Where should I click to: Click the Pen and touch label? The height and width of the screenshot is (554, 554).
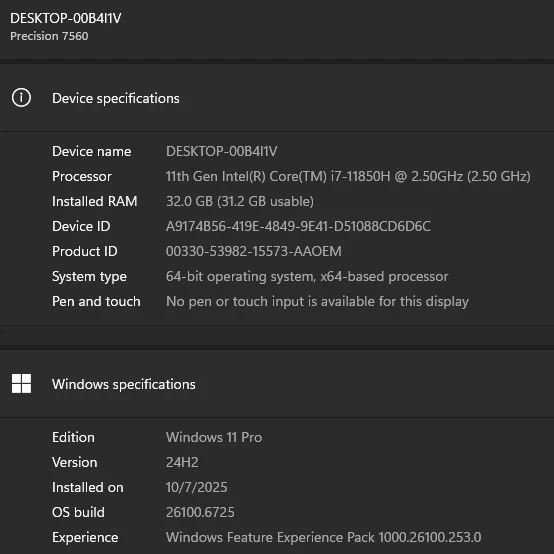[x=96, y=301]
